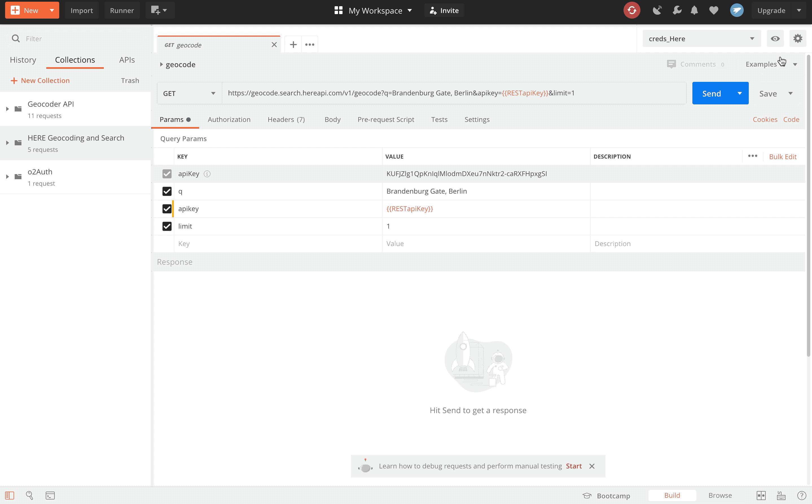Open the params table column options ellipsis
This screenshot has height=504, width=812.
(752, 156)
